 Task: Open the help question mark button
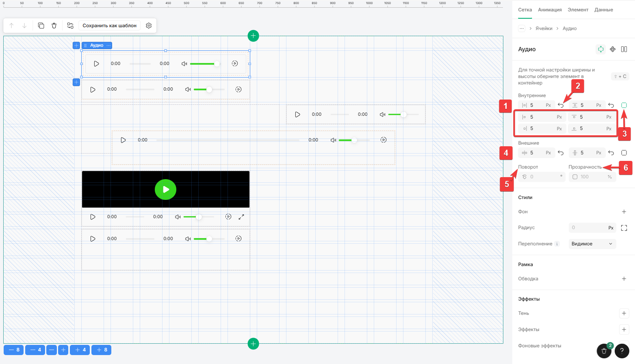point(622,351)
